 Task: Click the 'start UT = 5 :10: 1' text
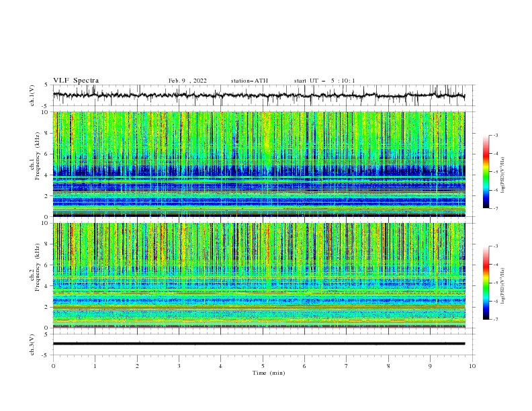point(324,81)
